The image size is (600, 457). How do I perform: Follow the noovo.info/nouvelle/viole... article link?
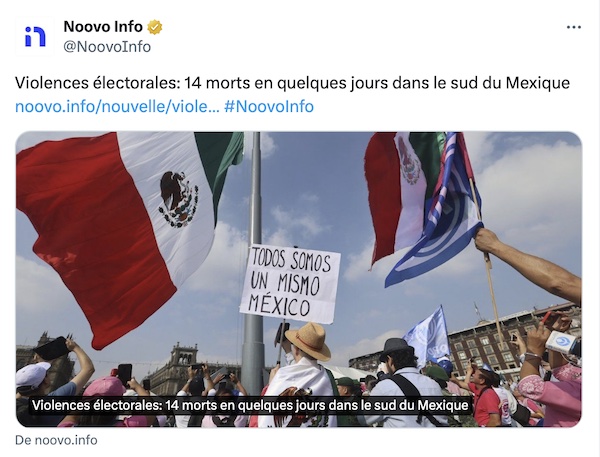tap(117, 106)
